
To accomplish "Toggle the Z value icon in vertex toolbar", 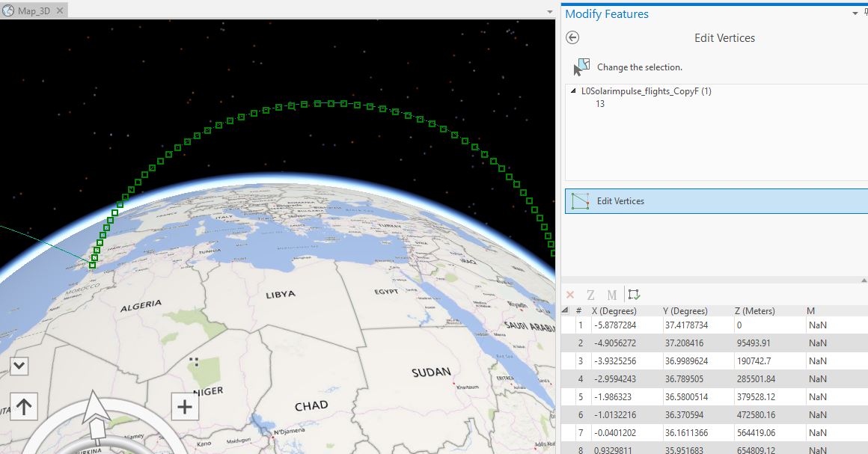I will 590,295.
